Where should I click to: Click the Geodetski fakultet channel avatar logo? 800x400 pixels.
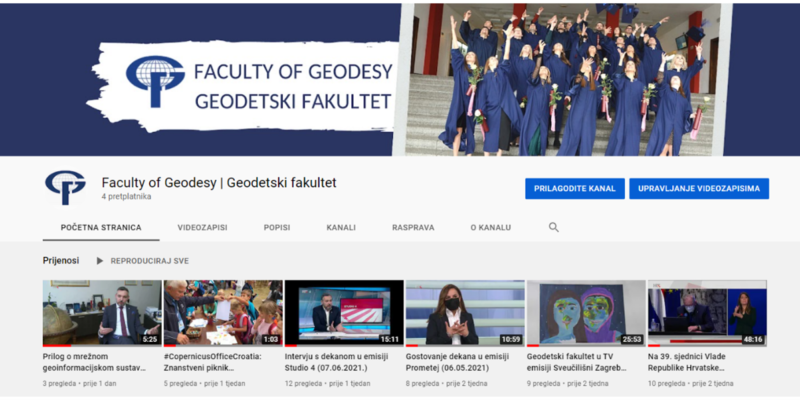[x=65, y=187]
